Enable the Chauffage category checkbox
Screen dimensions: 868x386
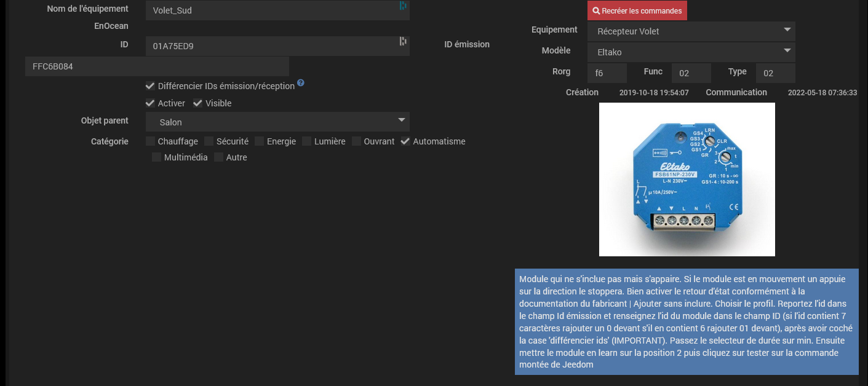150,141
